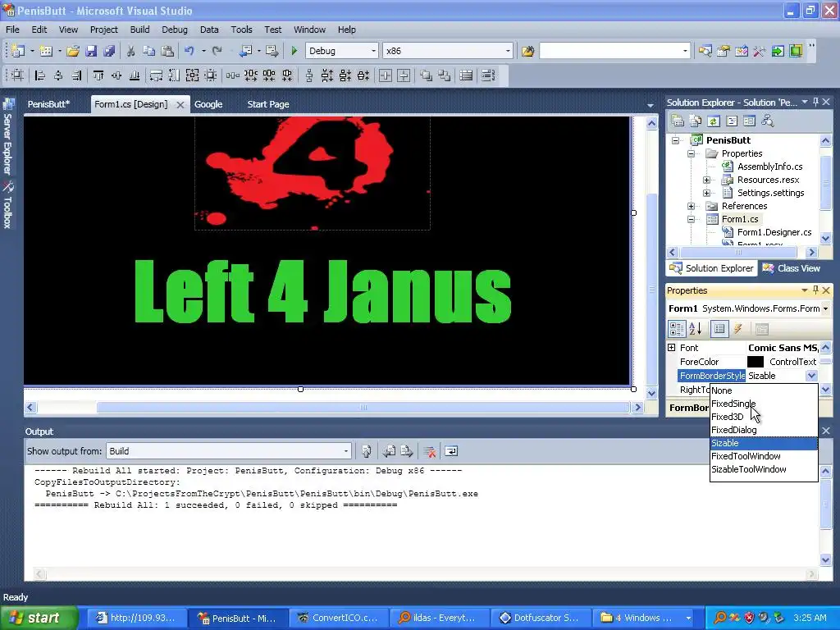The height and width of the screenshot is (630, 840).
Task: Click the Center Horizontally layout icon
Action: click(386, 75)
